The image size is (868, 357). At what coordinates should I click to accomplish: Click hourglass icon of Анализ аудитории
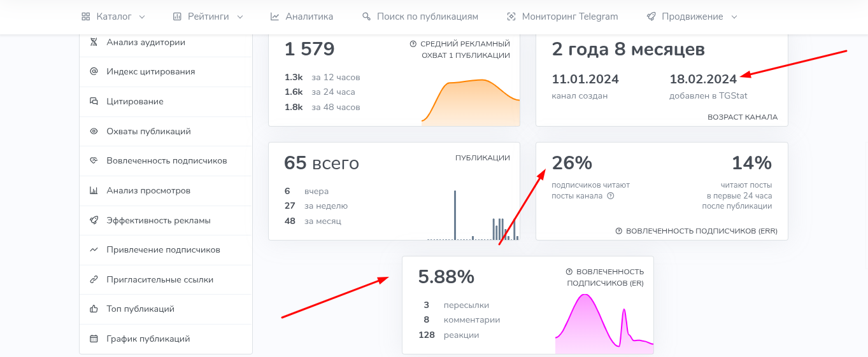point(94,43)
